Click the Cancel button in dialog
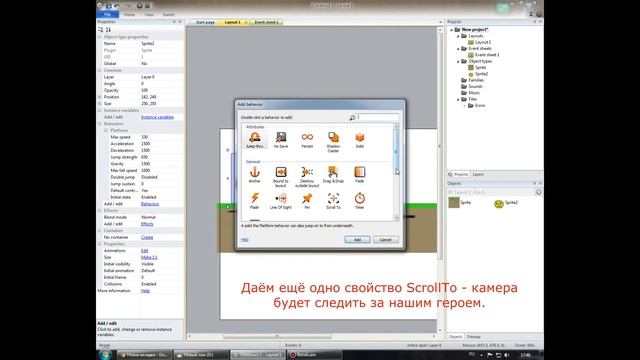 pos(386,240)
